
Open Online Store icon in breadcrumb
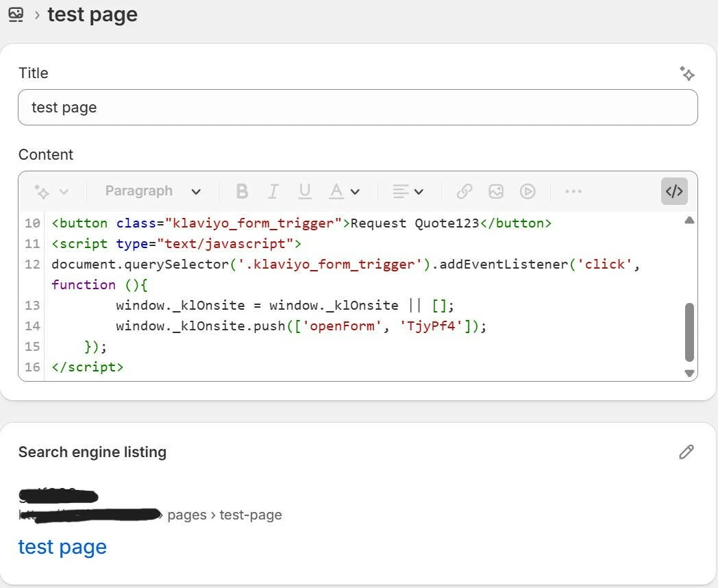(16, 14)
